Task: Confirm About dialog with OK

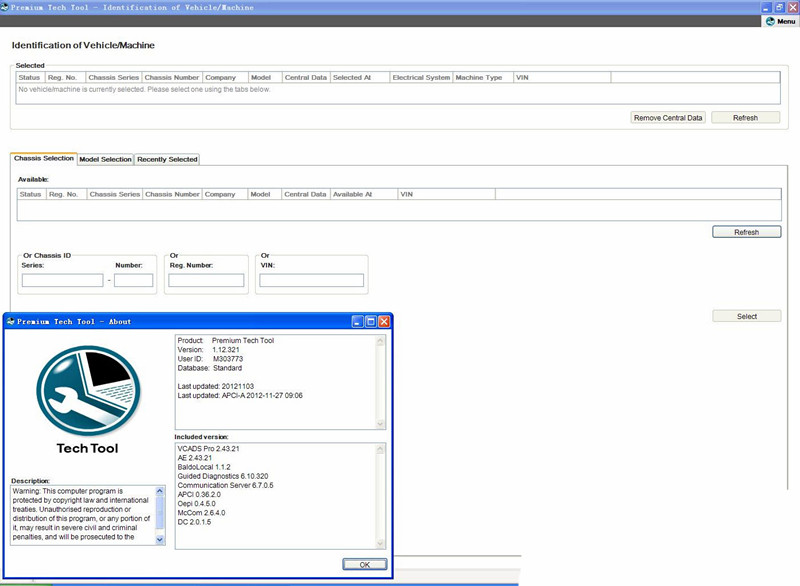Action: point(365,565)
